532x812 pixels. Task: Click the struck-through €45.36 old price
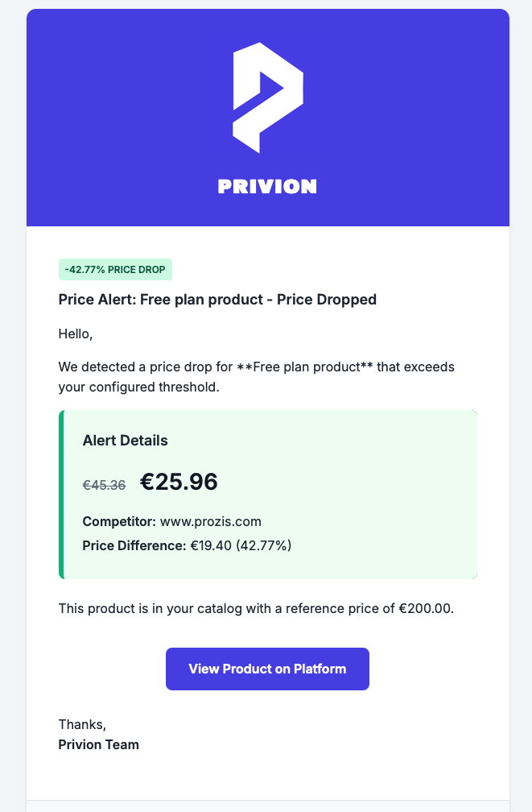(x=103, y=484)
